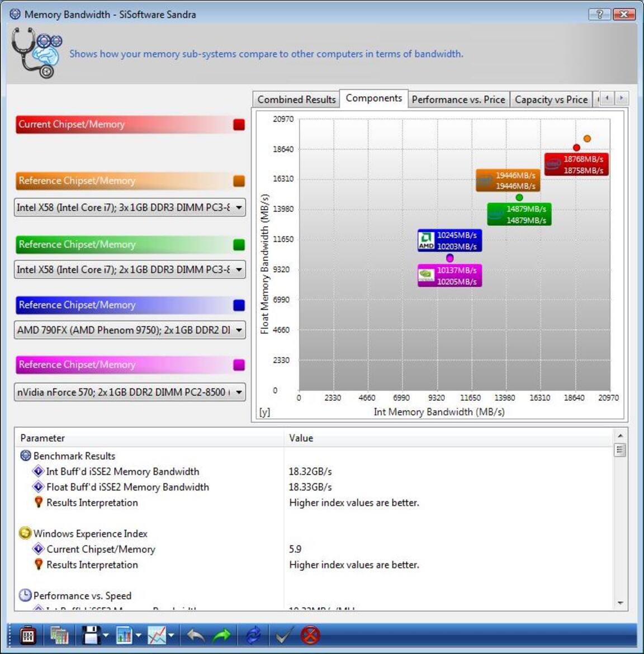Switch to Combined Results tab
Screen dimensions: 644x654
(296, 99)
